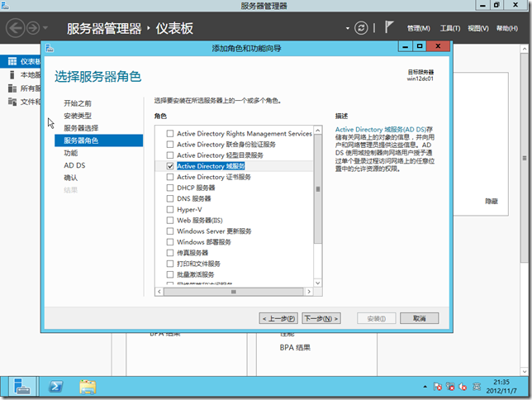Enable the DHCP 服务器 role checkbox
The width and height of the screenshot is (532, 400).
point(170,188)
